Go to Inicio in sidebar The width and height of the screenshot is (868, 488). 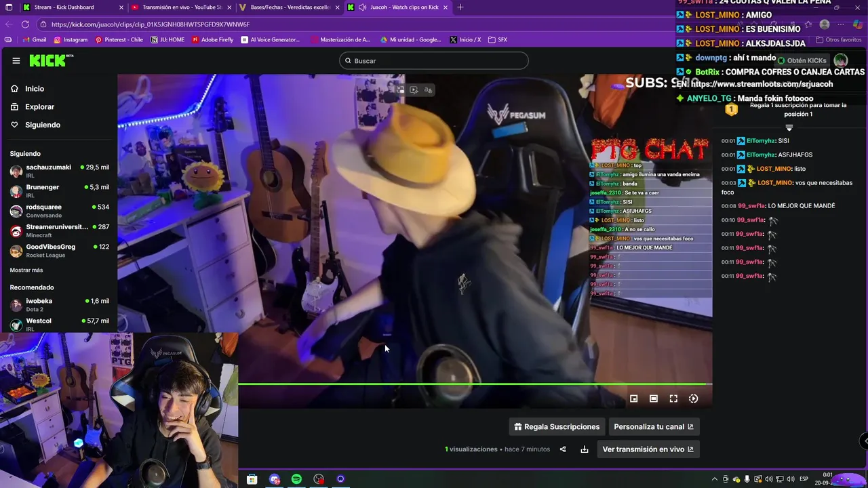[x=27, y=89]
